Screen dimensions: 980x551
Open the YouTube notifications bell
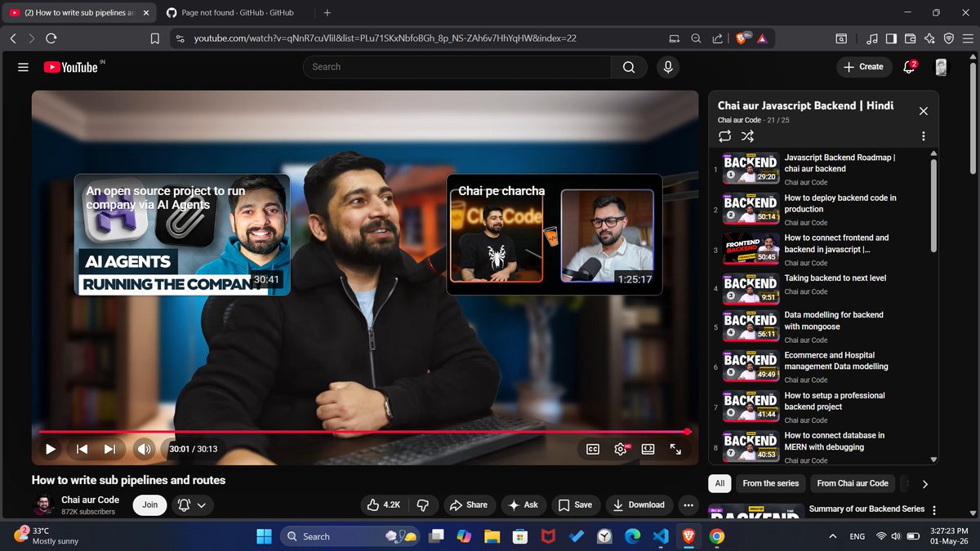point(910,67)
